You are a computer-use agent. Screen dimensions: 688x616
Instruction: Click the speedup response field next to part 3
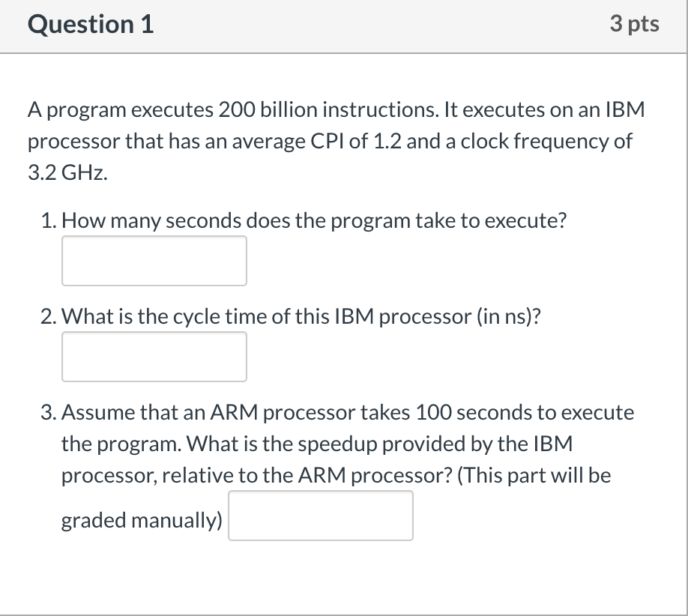pos(321,515)
